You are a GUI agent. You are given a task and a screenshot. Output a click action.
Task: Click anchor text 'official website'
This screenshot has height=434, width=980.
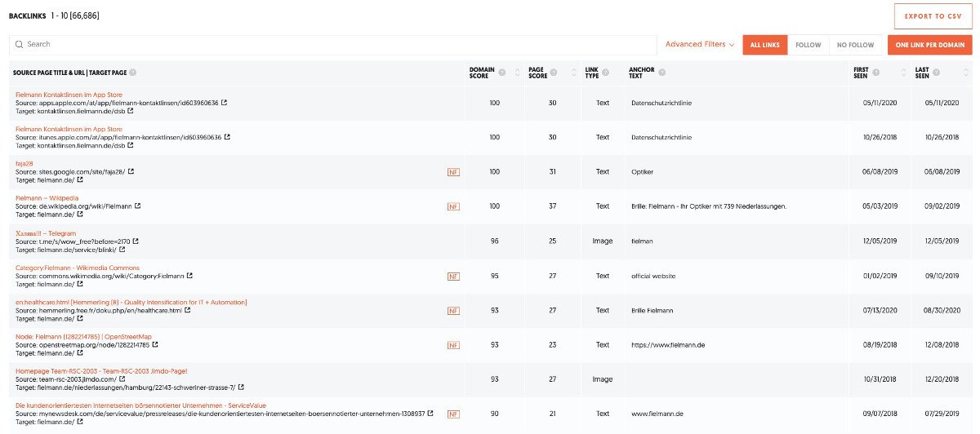tap(653, 276)
